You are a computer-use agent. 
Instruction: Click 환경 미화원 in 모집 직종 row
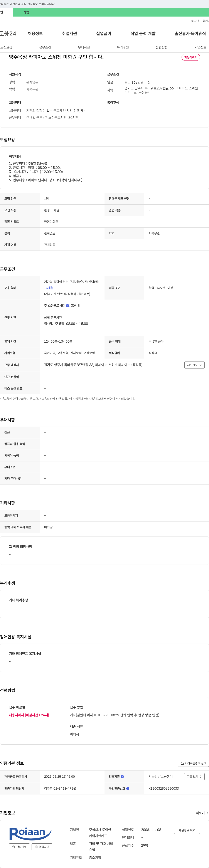[x=52, y=210]
